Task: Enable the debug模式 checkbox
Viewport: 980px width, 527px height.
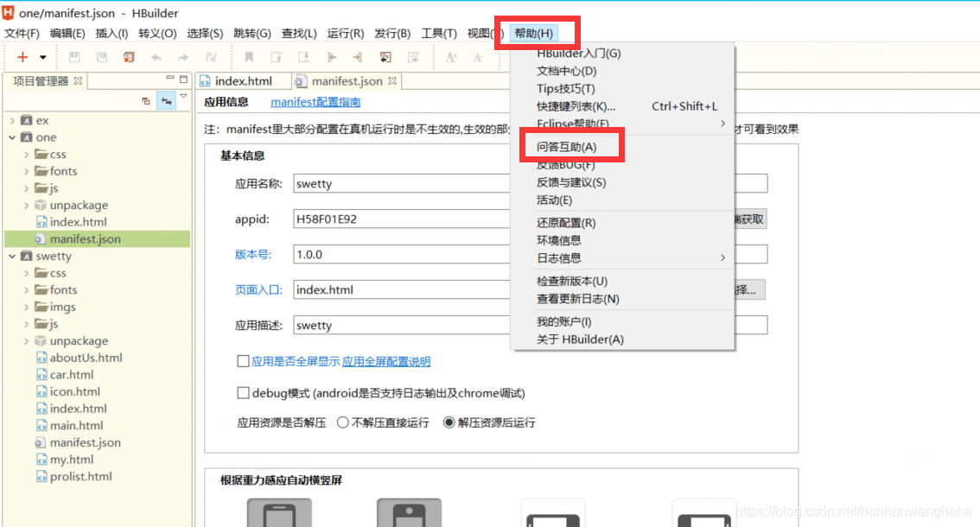Action: (x=243, y=392)
